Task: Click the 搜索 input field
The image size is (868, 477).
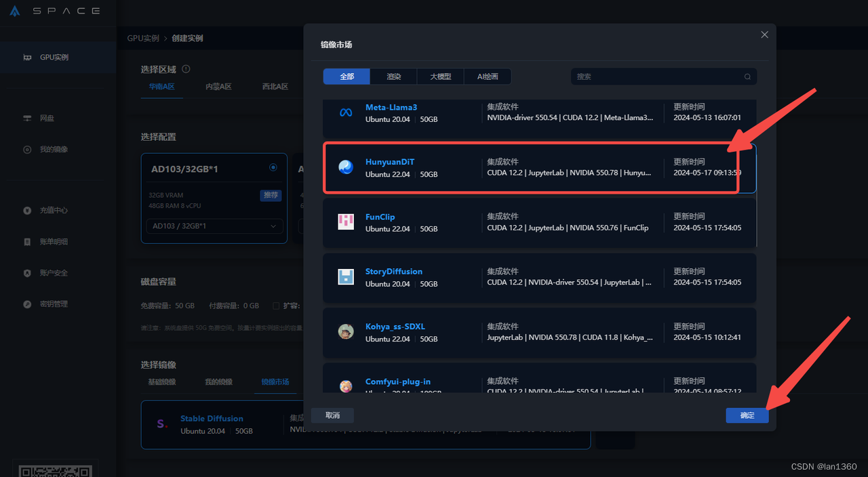Action: point(664,77)
